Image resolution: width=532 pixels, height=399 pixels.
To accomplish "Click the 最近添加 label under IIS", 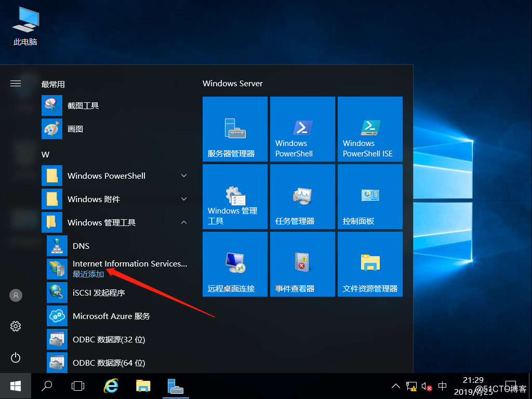I will [88, 274].
